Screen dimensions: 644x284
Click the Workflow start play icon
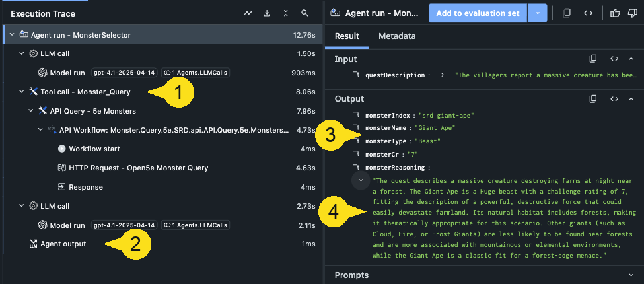pos(61,149)
